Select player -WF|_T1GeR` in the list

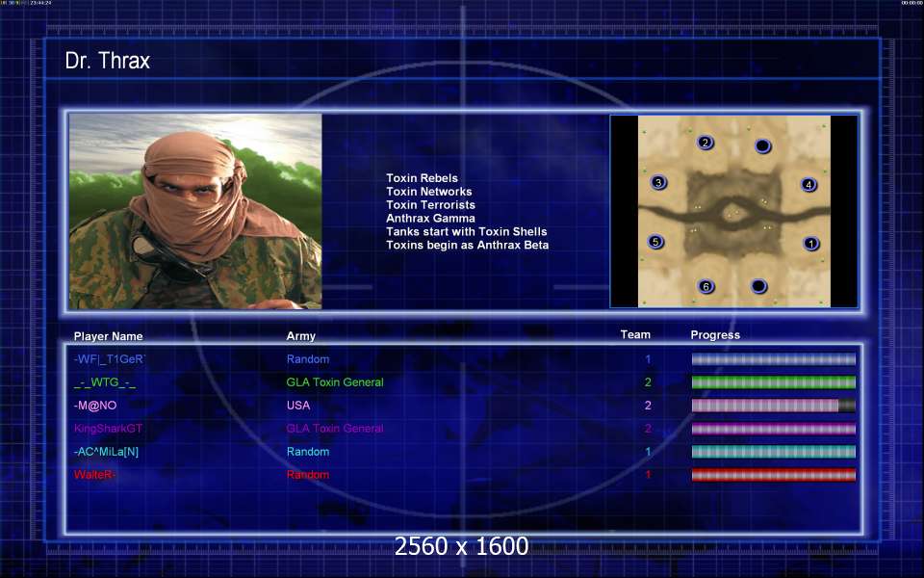(x=109, y=359)
